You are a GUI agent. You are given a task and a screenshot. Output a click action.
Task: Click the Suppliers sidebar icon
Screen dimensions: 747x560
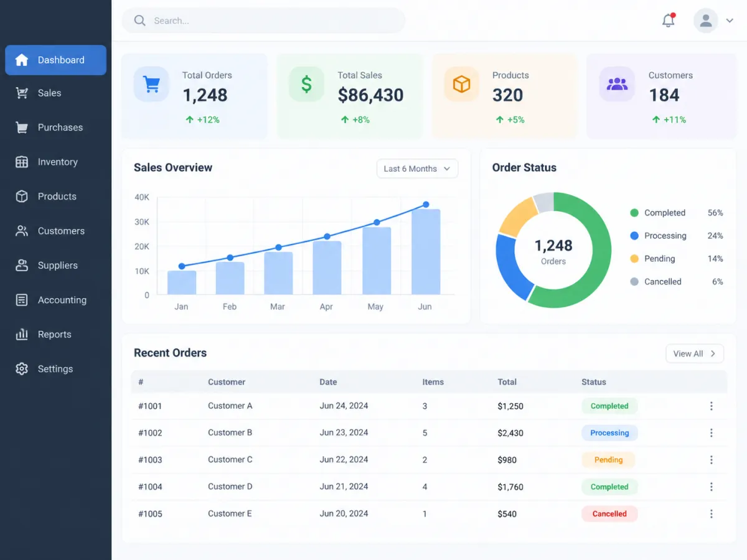22,266
